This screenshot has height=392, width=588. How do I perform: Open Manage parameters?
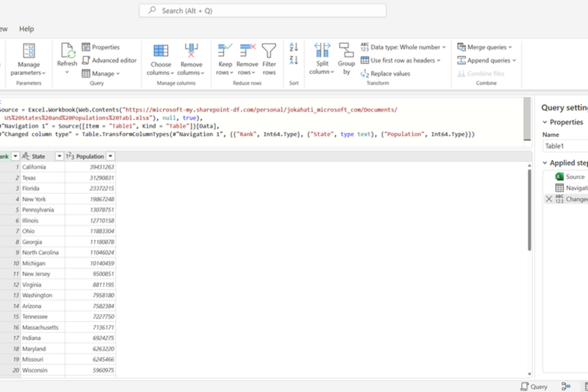28,60
